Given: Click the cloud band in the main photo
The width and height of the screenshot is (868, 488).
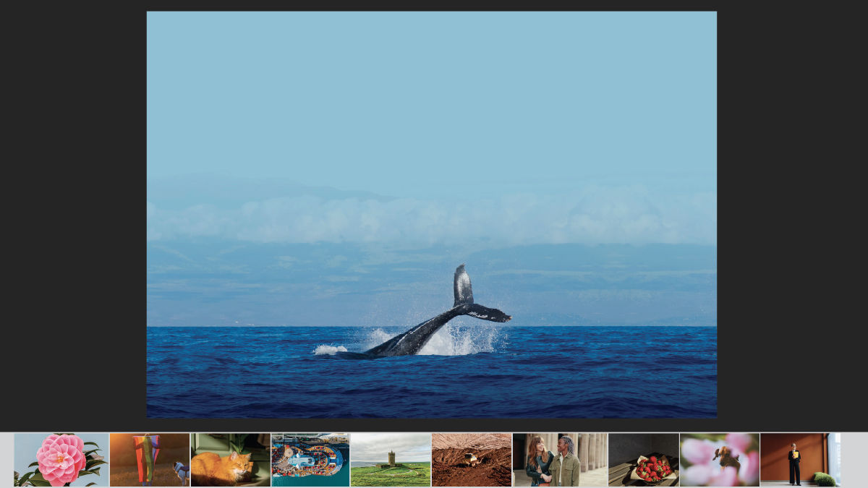Looking at the screenshot, I should (432, 217).
